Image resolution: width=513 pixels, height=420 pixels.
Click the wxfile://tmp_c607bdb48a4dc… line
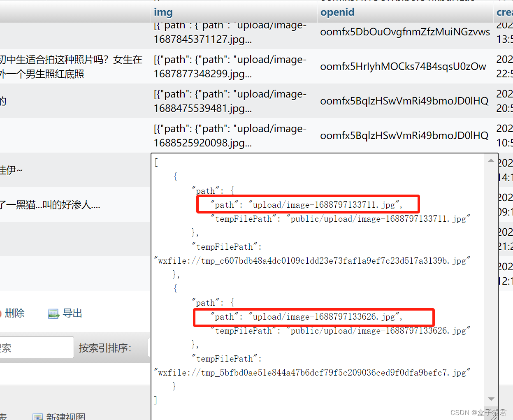(x=312, y=260)
